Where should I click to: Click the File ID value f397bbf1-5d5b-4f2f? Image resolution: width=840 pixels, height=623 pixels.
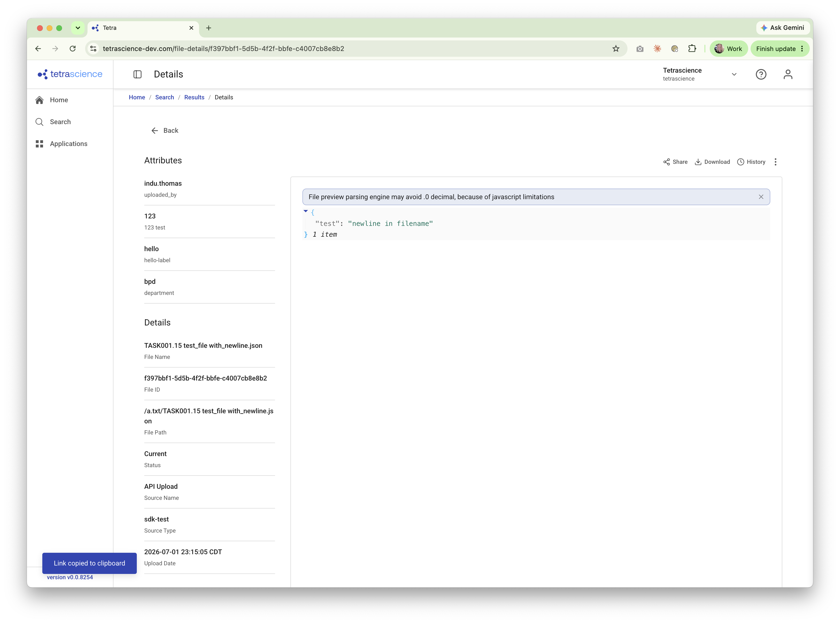(x=205, y=378)
